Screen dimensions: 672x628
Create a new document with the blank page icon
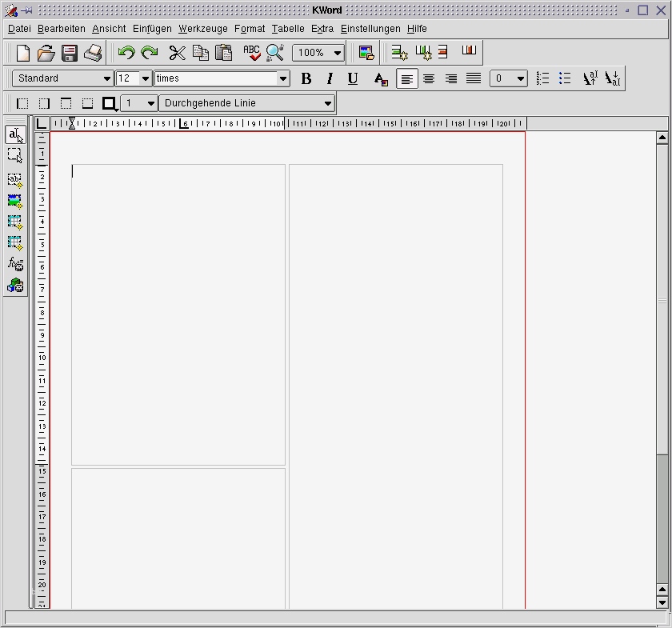(x=23, y=53)
